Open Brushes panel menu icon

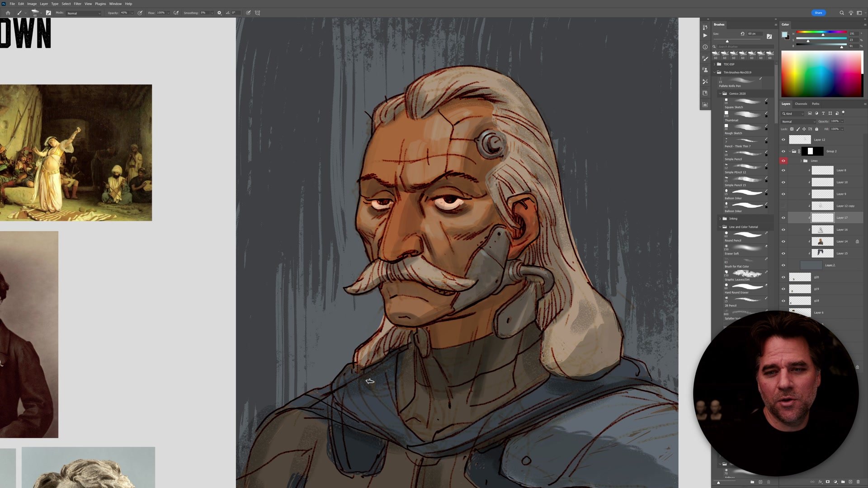[x=776, y=24]
